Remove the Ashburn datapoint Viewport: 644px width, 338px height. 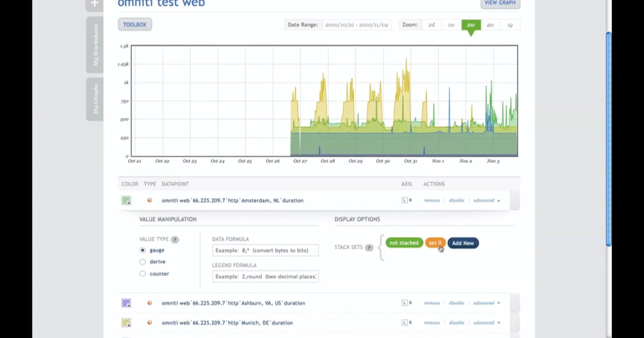432,303
